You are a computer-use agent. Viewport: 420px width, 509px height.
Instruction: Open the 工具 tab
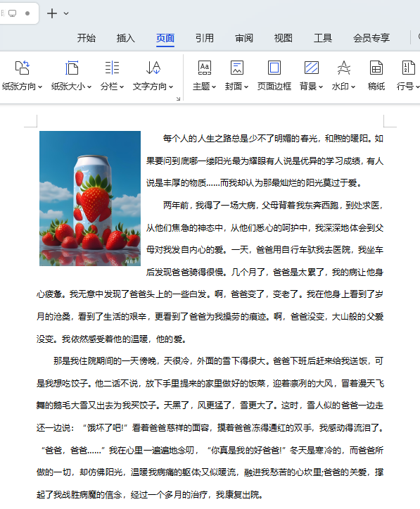click(x=323, y=38)
